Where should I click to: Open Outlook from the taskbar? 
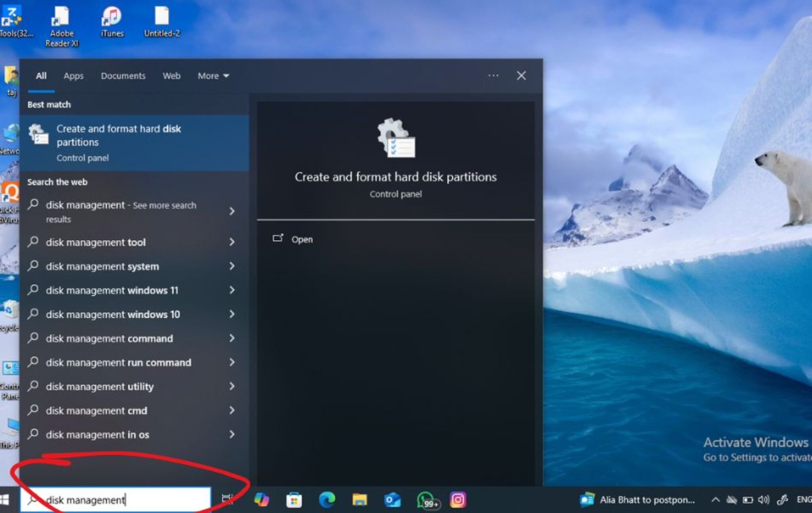coord(392,499)
